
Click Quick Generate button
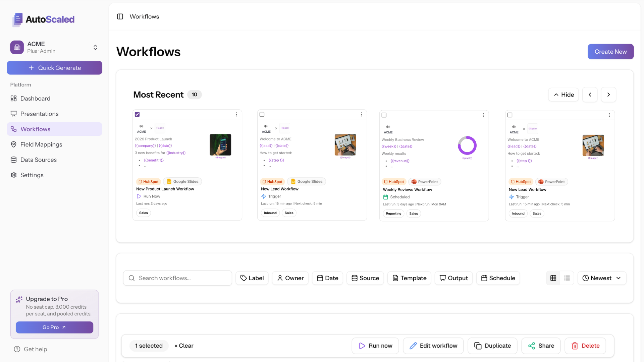point(54,68)
